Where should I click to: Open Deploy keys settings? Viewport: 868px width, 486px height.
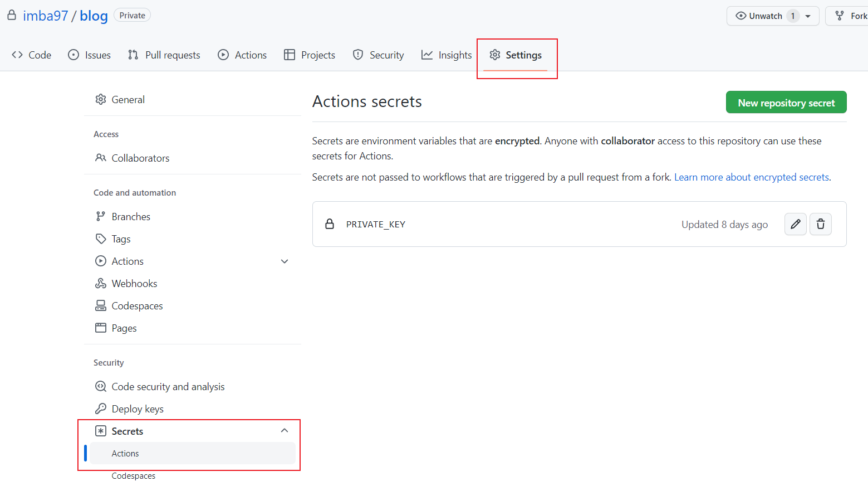click(137, 409)
